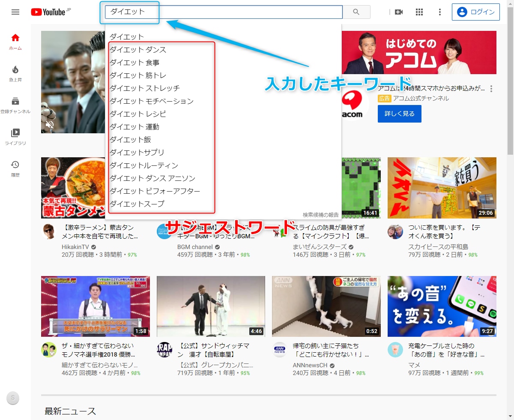This screenshot has height=420, width=514.
Task: Select suggestion ダイエット モチベーション
Action: [x=223, y=101]
